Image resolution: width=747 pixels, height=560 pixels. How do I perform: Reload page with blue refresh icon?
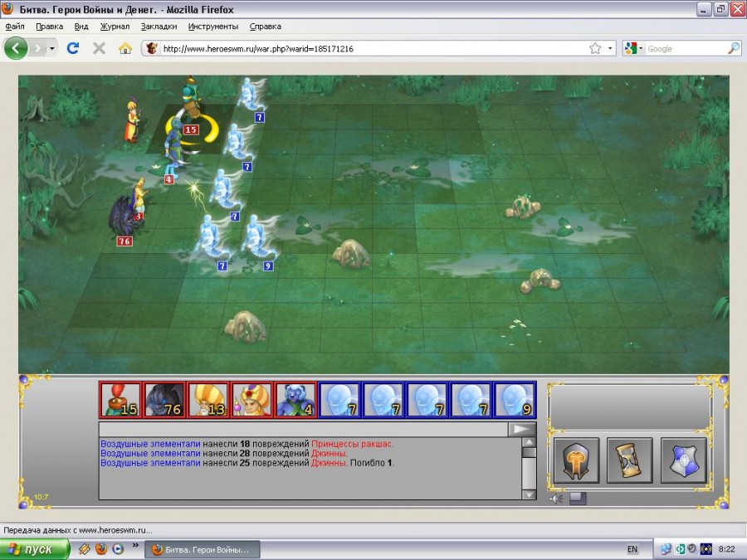click(73, 48)
